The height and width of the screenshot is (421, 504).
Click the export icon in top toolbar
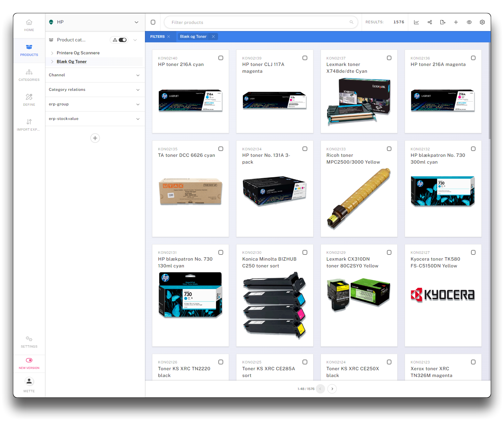[x=443, y=22]
